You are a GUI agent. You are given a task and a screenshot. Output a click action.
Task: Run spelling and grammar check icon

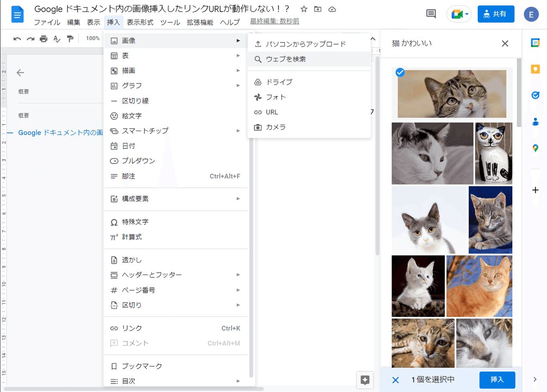tap(56, 39)
